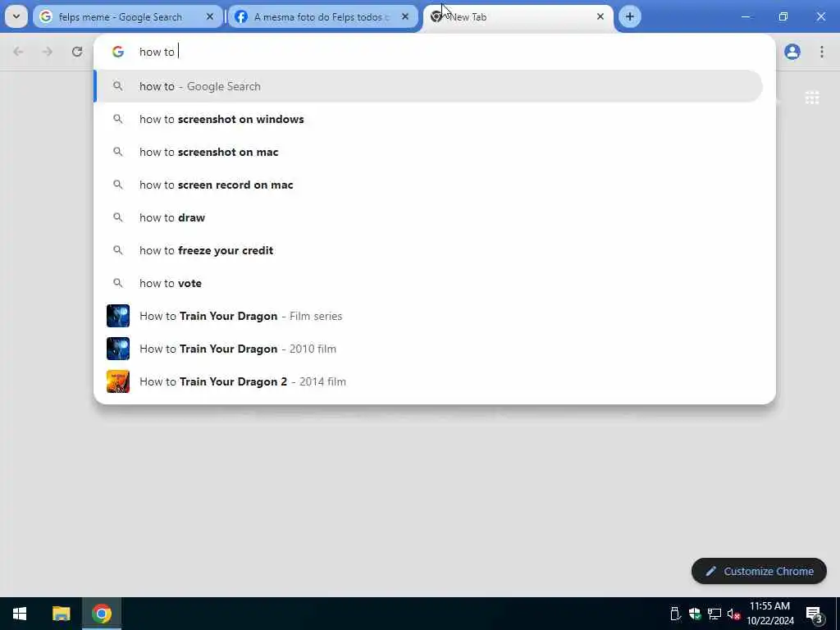Open a new tab with the plus button
840x630 pixels.
pos(630,16)
